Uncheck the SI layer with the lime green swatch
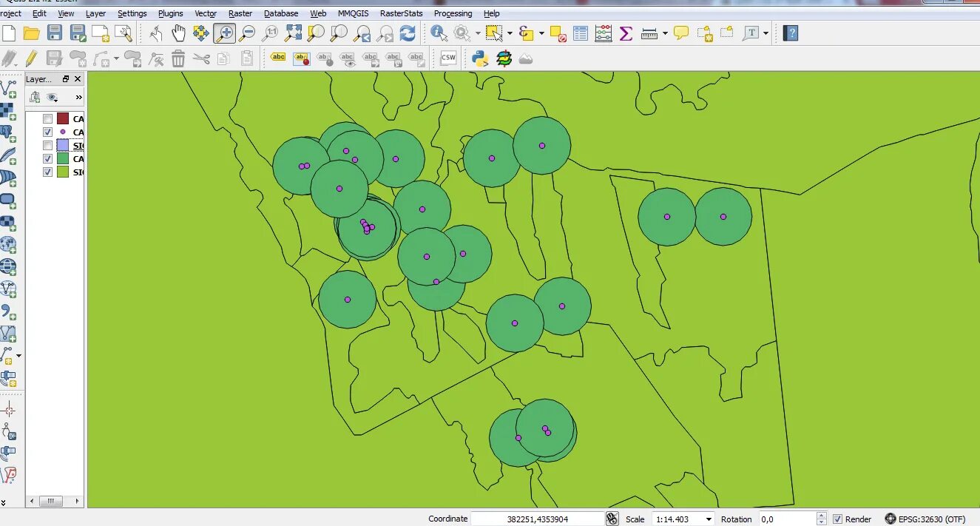The width and height of the screenshot is (980, 526). tap(48, 172)
